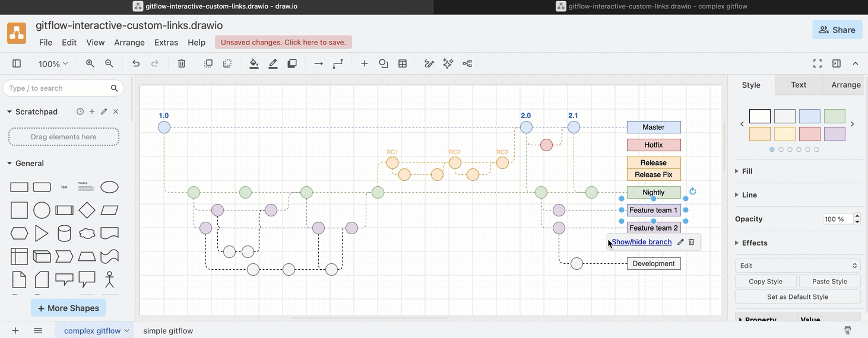Undo the last action

click(136, 63)
